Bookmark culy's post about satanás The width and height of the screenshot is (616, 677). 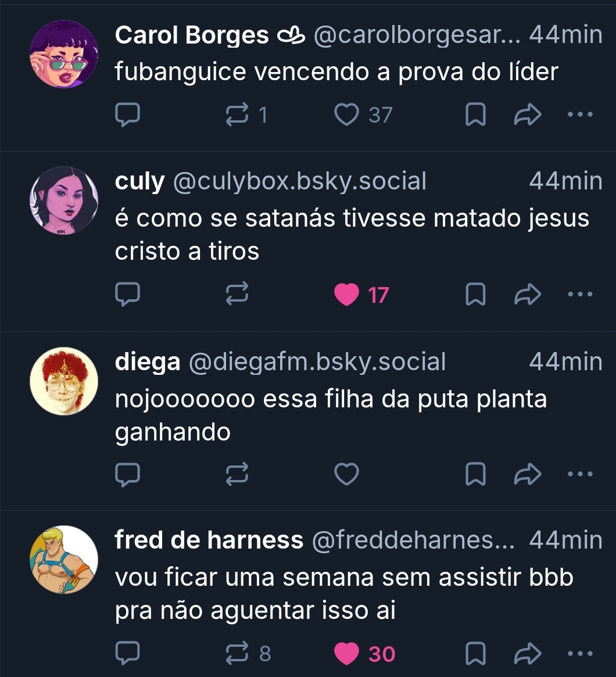pos(476,295)
